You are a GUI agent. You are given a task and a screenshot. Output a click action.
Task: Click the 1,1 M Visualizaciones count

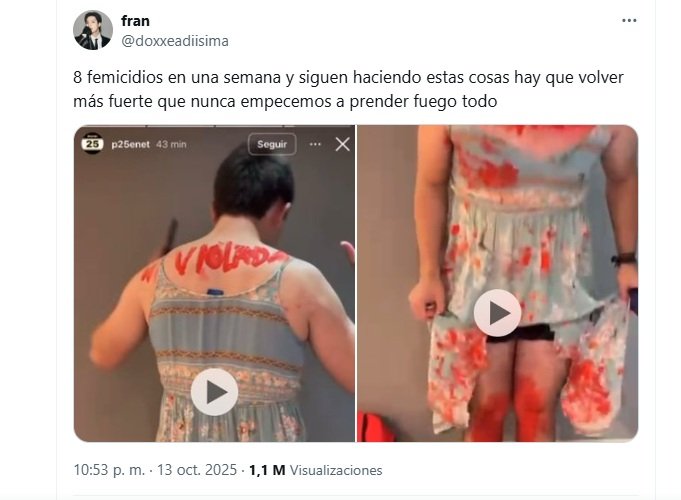tap(316, 470)
